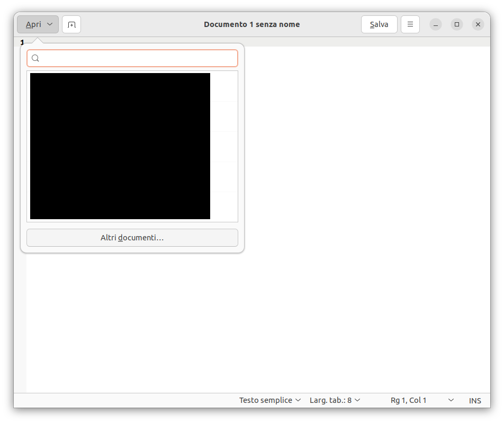Open the Larg. tab.: 8 dropdown
This screenshot has width=504, height=423.
point(335,400)
